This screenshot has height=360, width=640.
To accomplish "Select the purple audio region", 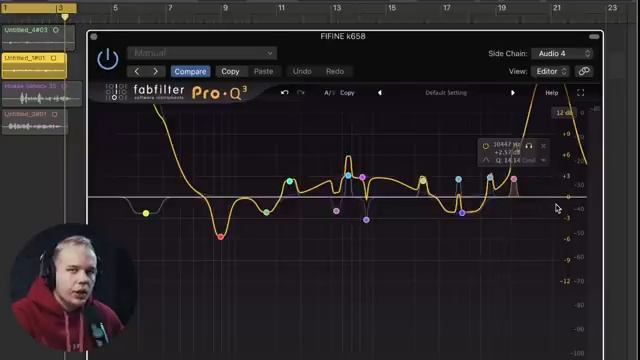I will [42, 94].
